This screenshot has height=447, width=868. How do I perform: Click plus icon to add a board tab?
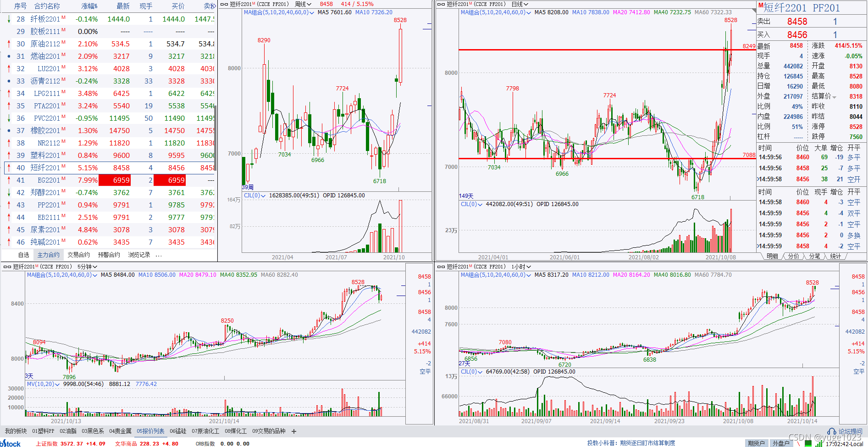[294, 431]
